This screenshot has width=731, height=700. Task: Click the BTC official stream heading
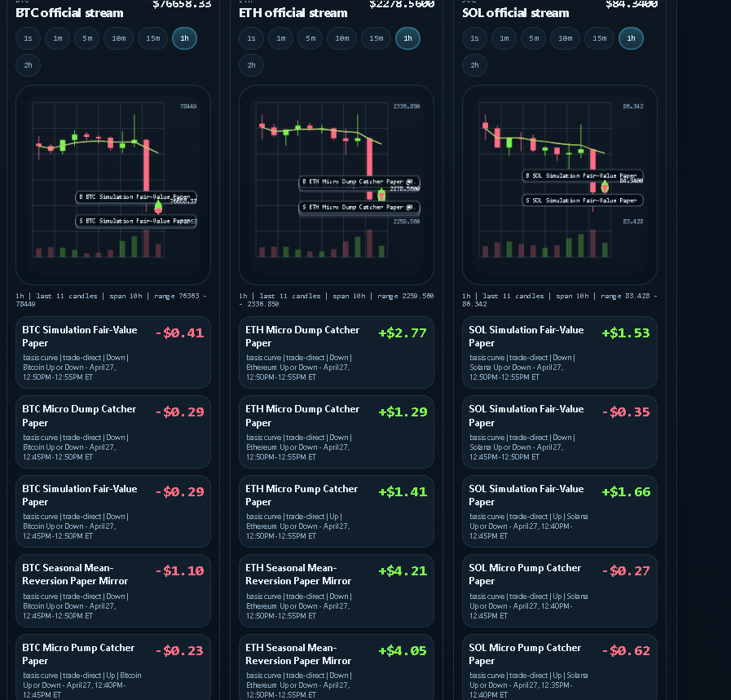click(x=69, y=12)
